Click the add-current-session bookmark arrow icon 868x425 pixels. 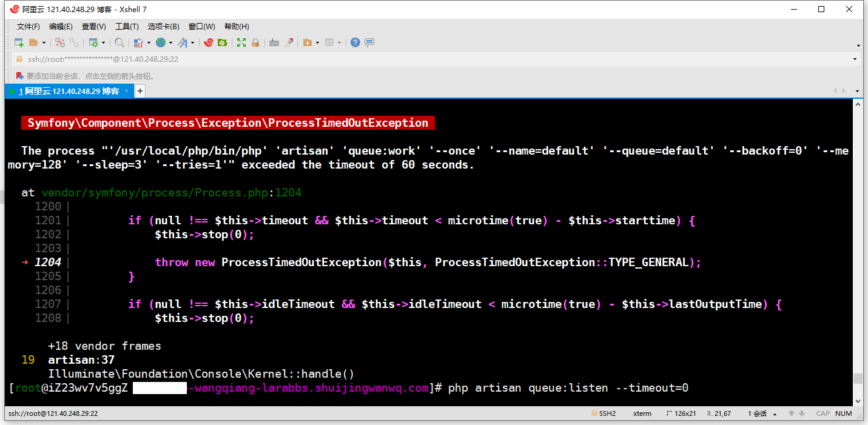(19, 76)
